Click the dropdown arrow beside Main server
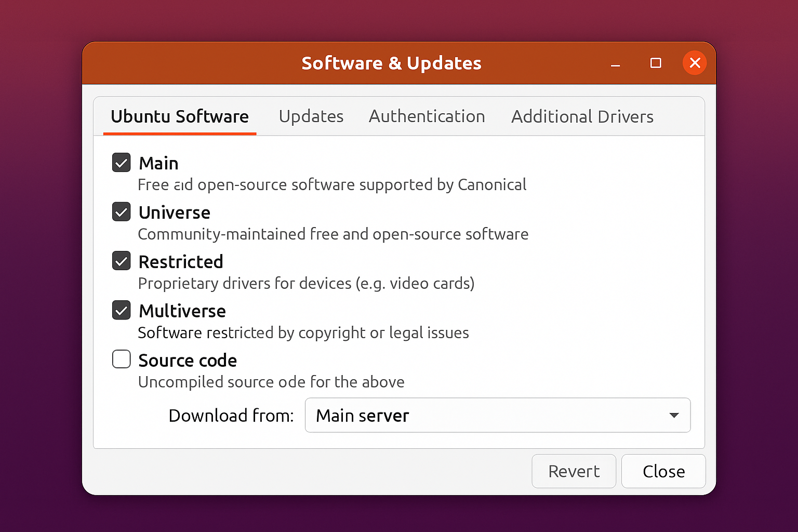 coord(674,415)
